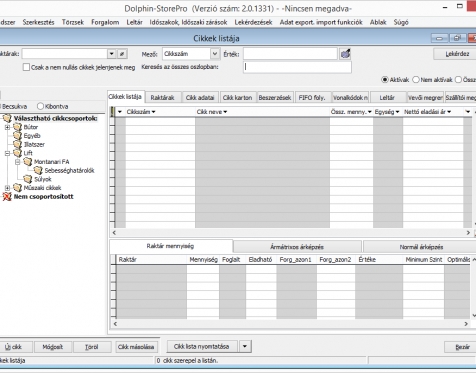This screenshot has height=373, width=476.
Task: Click the Cikk lista nyomtatása button
Action: pos(201,346)
